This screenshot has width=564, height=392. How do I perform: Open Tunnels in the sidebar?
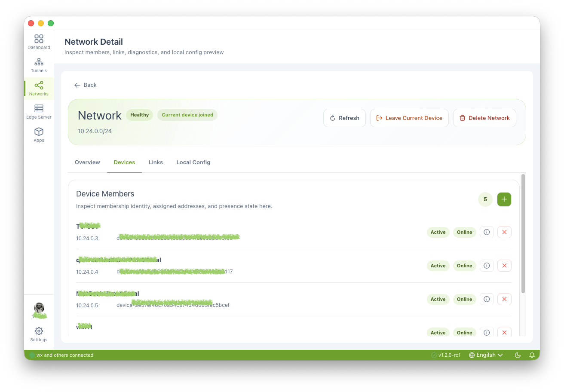point(39,65)
